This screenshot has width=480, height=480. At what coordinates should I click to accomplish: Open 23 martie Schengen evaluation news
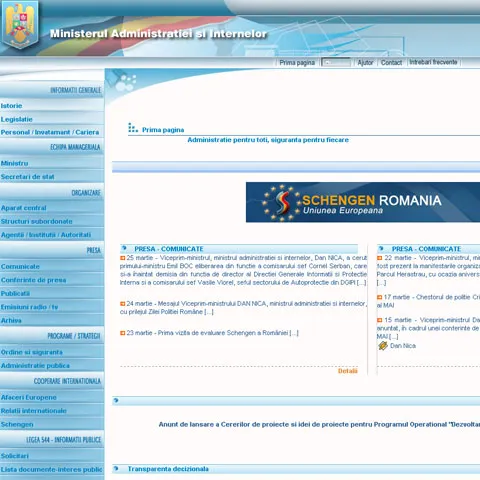pos(212,333)
